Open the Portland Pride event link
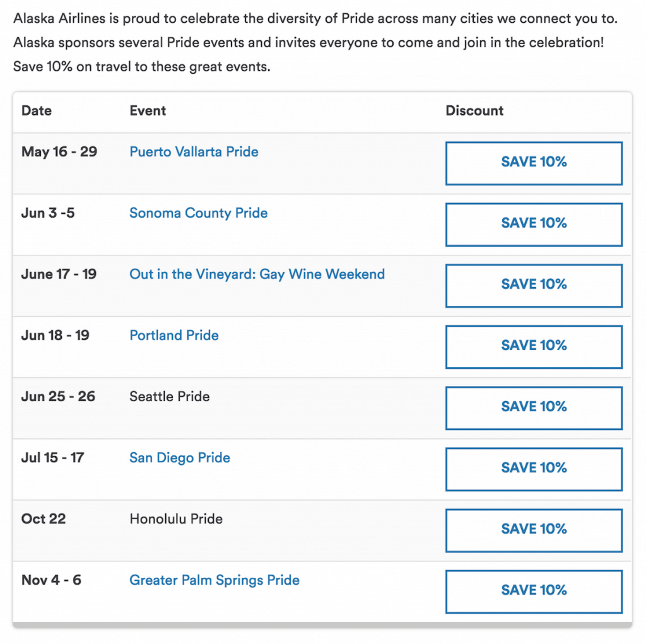This screenshot has width=646, height=644. click(174, 336)
